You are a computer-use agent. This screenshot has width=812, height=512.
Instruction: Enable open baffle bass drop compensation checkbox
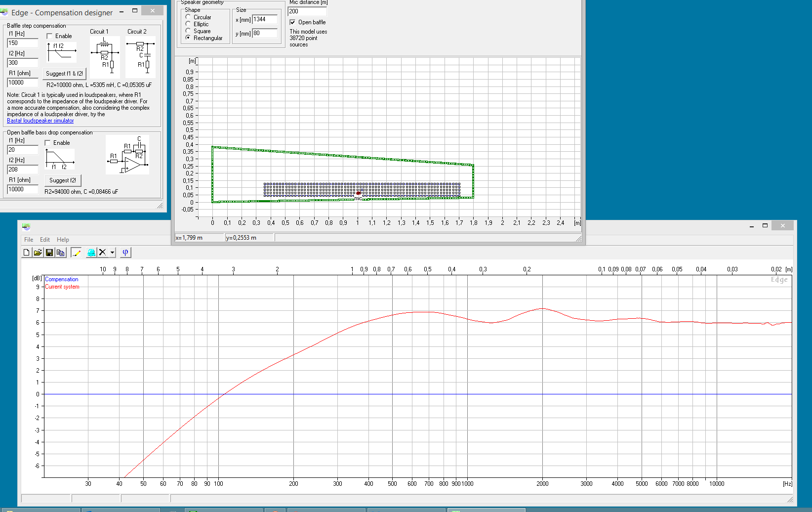[x=47, y=143]
